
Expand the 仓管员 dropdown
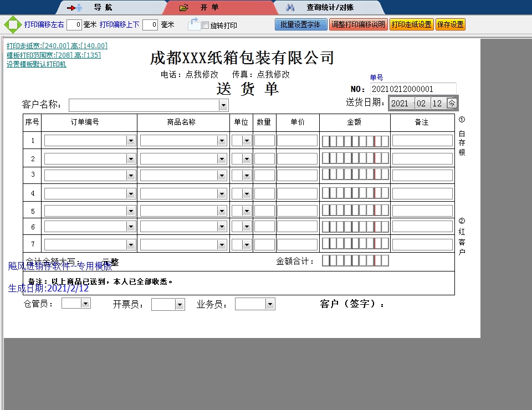[85, 304]
